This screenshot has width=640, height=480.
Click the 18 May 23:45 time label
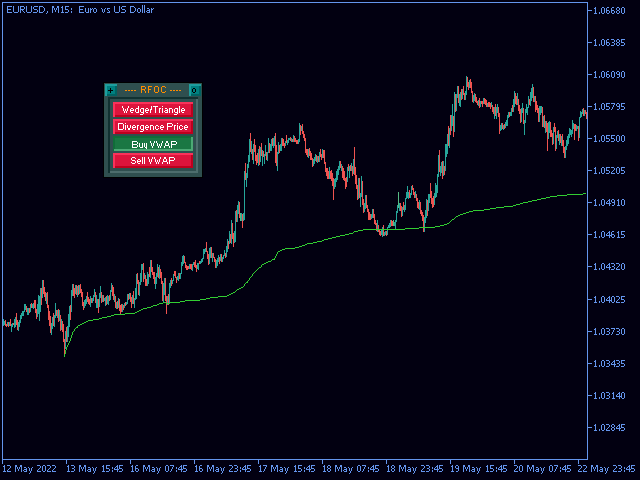pos(415,469)
